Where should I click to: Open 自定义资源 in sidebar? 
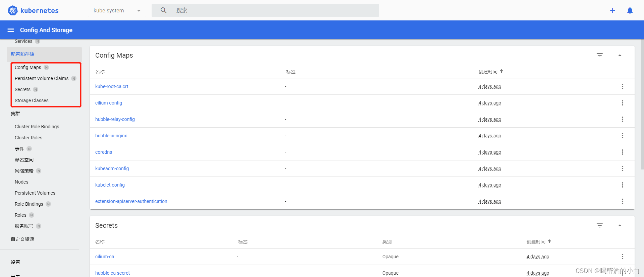pyautogui.click(x=22, y=239)
